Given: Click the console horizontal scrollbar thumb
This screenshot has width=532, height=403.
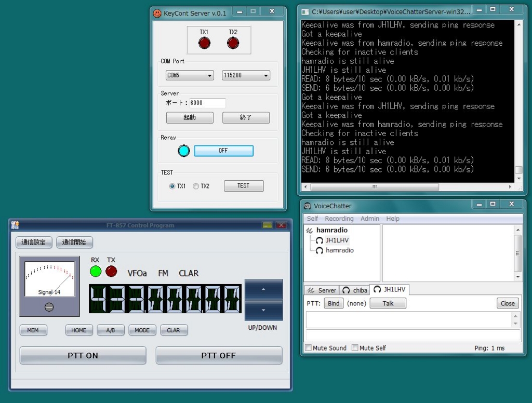Looking at the screenshot, I should (375, 187).
